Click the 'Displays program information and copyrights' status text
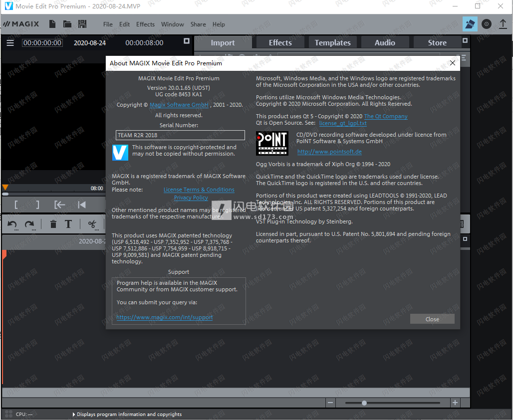 129,415
